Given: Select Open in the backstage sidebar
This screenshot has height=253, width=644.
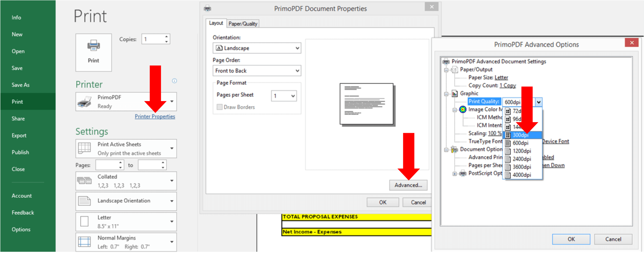Looking at the screenshot, I should pos(18,51).
